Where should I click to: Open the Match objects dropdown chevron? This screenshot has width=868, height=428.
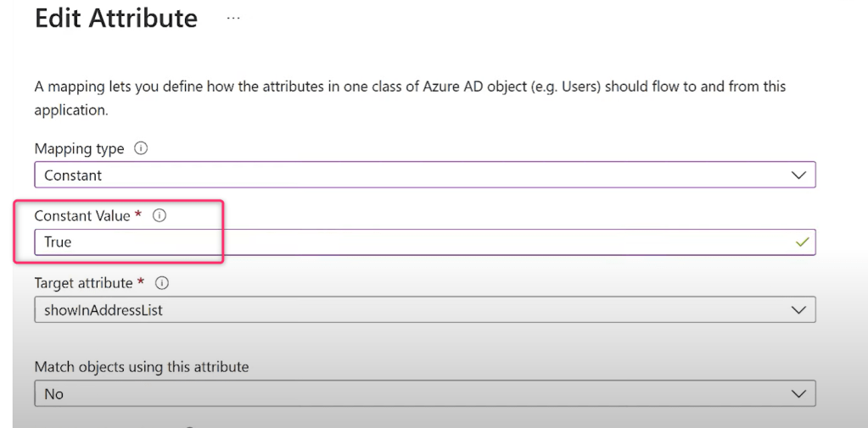(798, 394)
